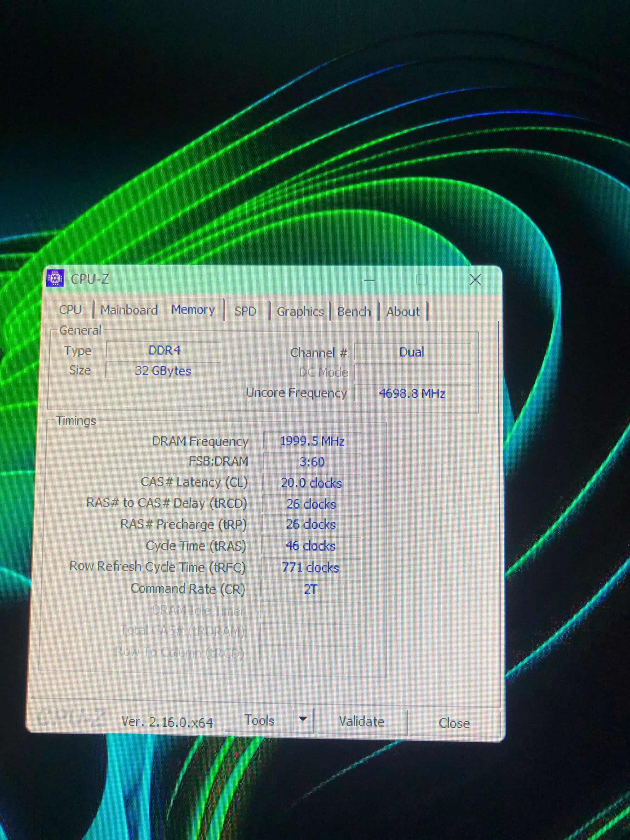The width and height of the screenshot is (630, 840).
Task: Switch to the Graphics tab
Action: click(300, 312)
